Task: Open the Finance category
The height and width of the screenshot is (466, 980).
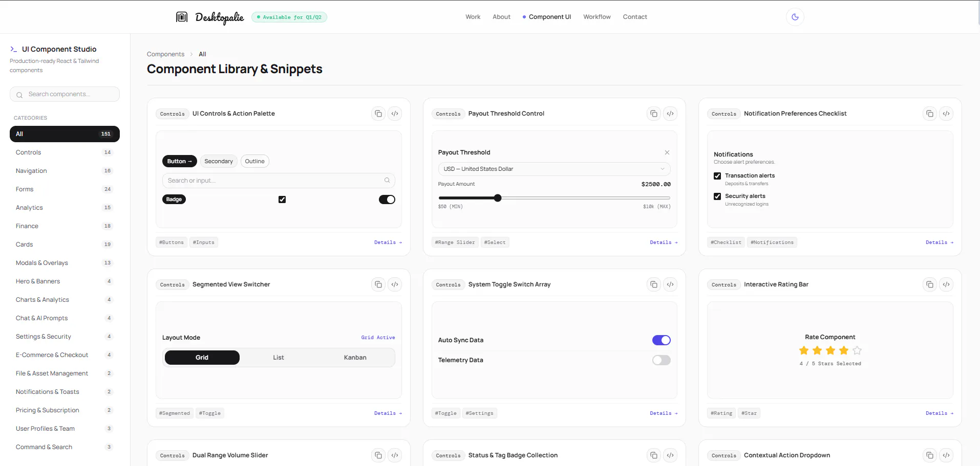Action: (65, 226)
